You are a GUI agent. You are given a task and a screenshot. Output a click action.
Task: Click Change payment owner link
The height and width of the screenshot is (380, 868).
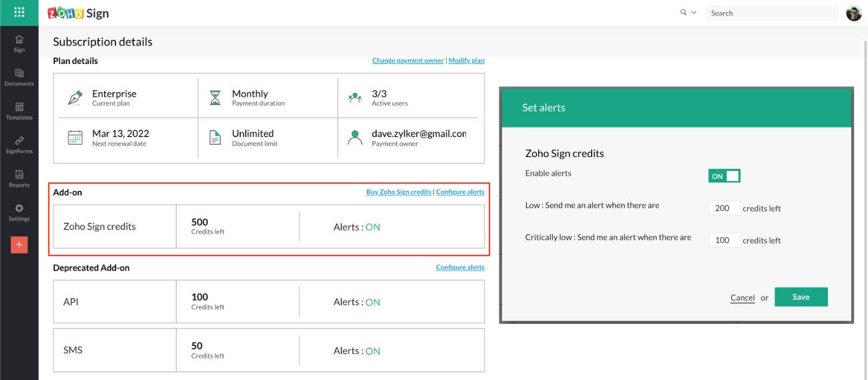point(408,61)
